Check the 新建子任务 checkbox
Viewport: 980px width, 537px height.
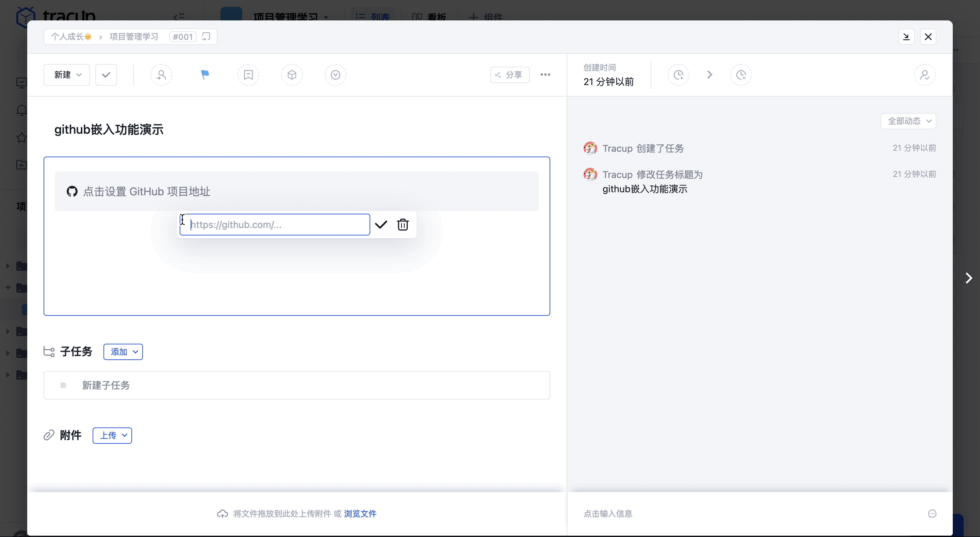pyautogui.click(x=63, y=385)
